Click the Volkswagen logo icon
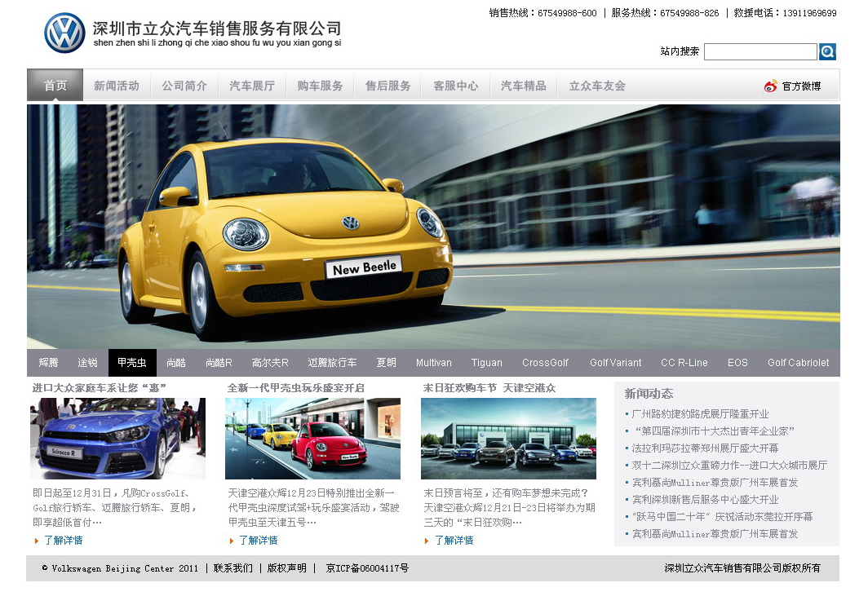868x605 pixels. tap(64, 33)
